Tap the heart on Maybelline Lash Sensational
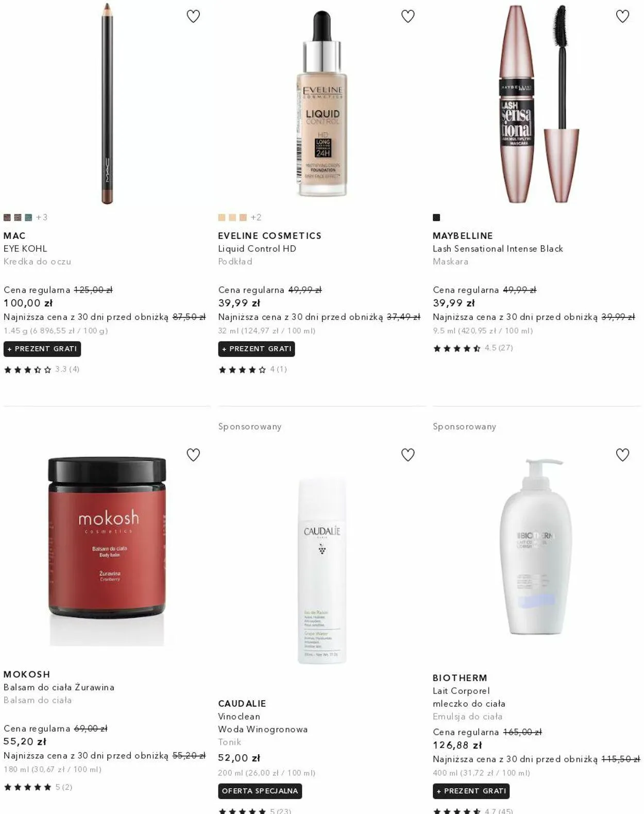Viewport: 644px width, 814px height. pos(623,16)
